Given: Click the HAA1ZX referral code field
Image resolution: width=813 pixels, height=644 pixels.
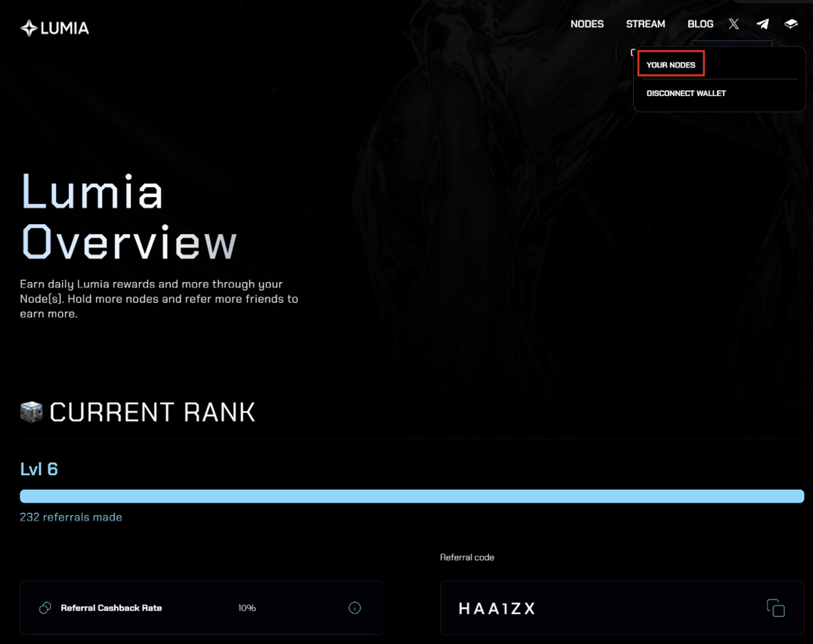Looking at the screenshot, I should coord(622,608).
